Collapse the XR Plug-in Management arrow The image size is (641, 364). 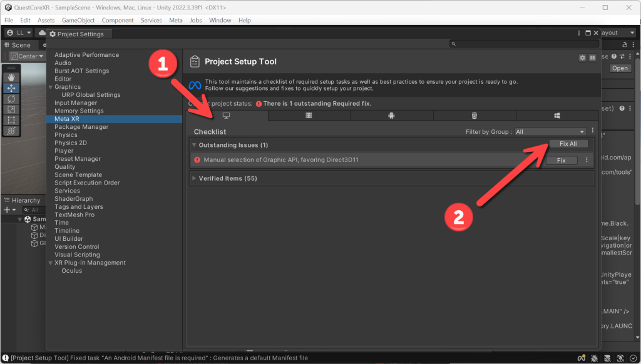[50, 263]
